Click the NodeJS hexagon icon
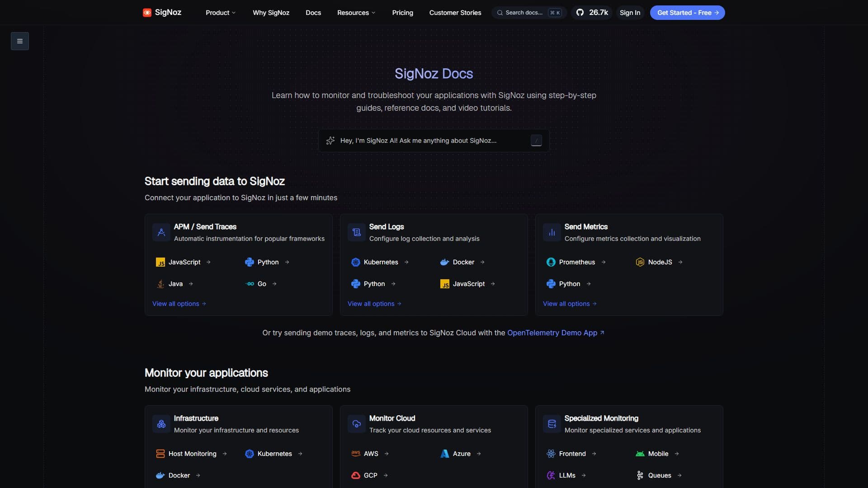868x488 pixels. pos(640,262)
